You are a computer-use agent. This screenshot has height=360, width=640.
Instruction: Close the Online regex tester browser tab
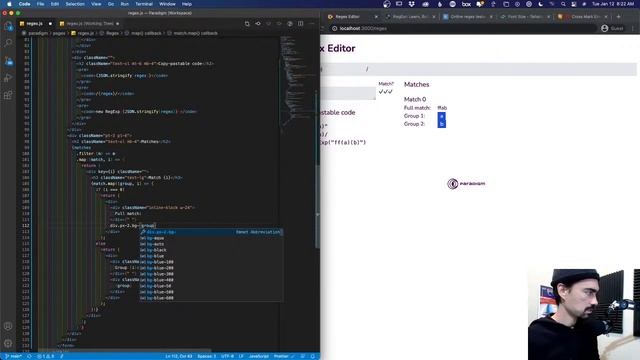coord(491,17)
